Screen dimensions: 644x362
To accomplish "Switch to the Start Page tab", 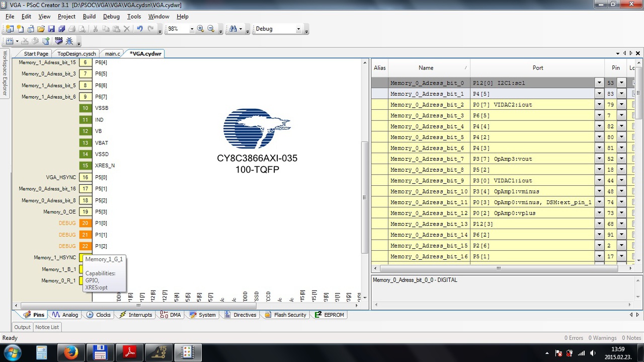I will 36,53.
